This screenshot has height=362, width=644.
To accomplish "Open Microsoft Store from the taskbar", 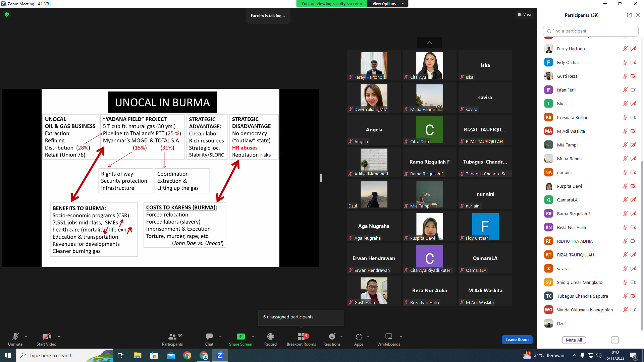I will 154,355.
